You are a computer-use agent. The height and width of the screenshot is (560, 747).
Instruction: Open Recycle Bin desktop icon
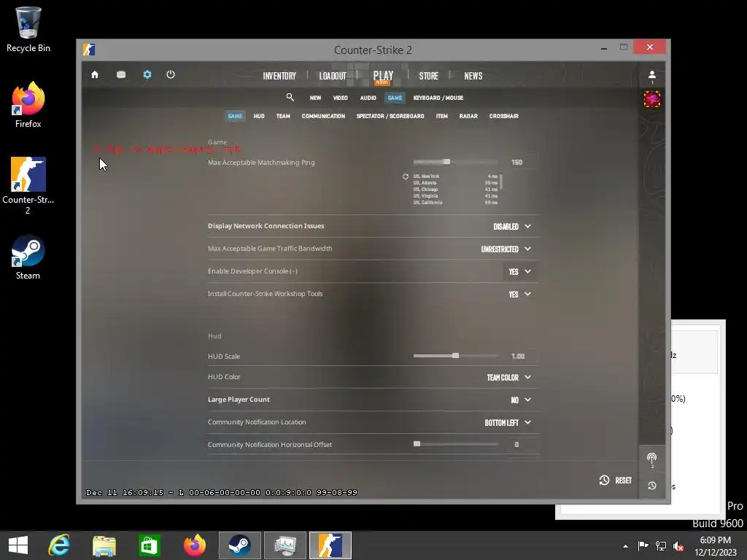click(28, 29)
